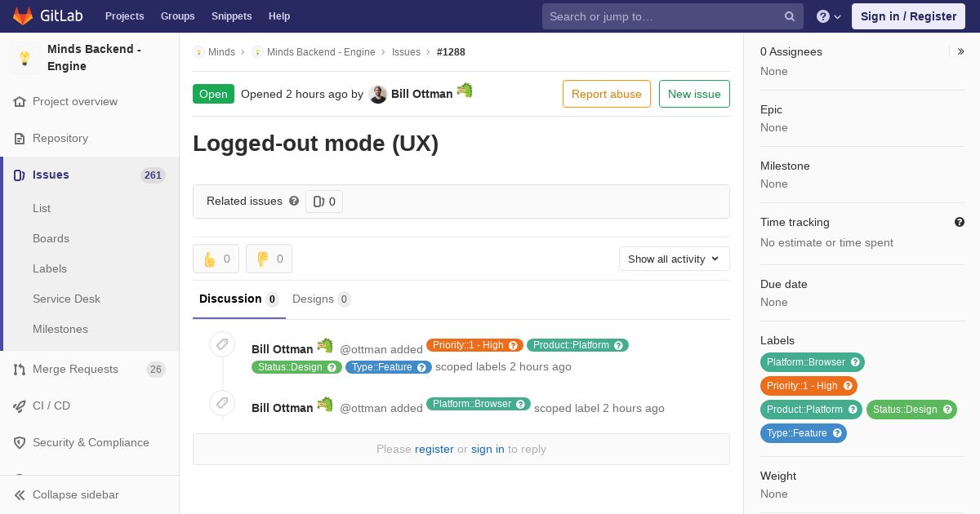Click the thumbs down reaction
This screenshot has width=980, height=514.
point(269,259)
